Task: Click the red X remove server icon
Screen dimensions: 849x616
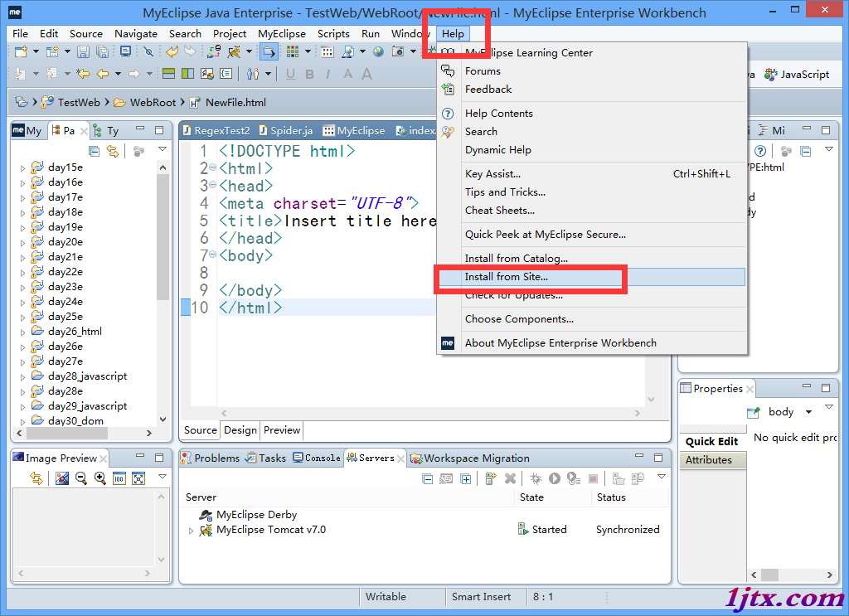Action: 510,478
